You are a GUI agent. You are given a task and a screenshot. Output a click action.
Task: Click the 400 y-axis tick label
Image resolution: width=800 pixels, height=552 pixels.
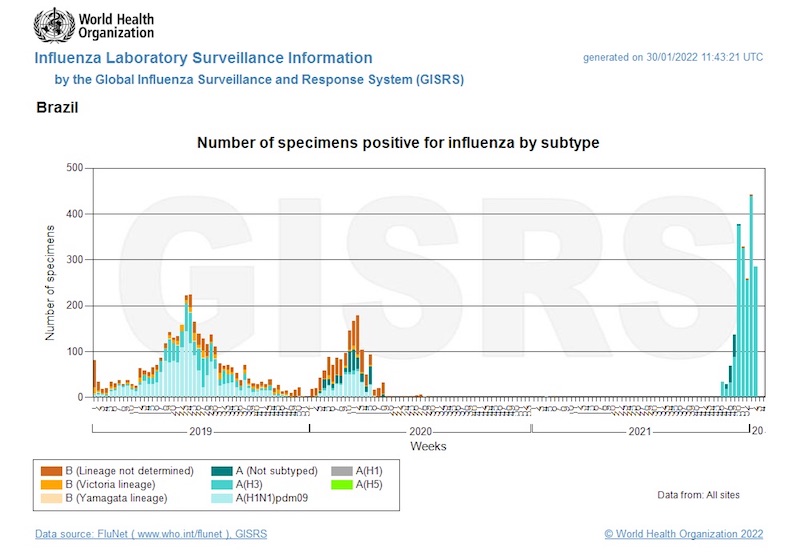tap(74, 214)
